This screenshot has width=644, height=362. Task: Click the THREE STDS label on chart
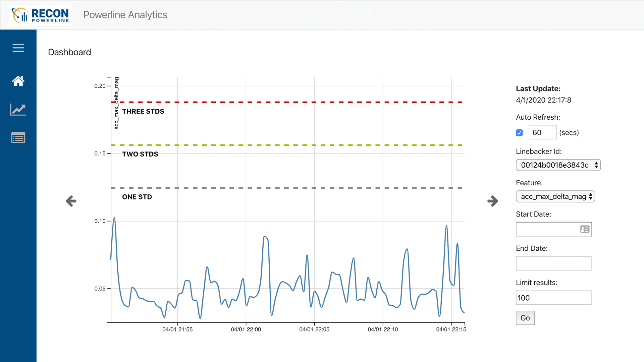tap(143, 111)
